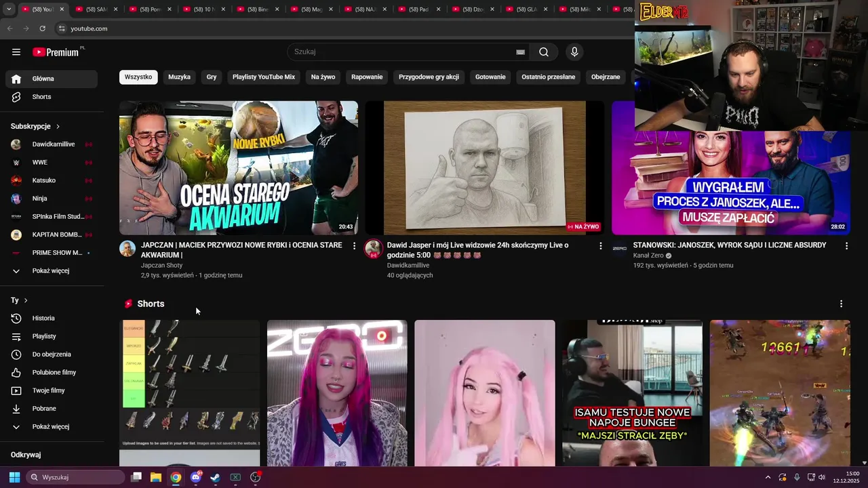Open the Subskrypcje chevron link
Viewport: 868px width, 488px height.
pos(58,127)
